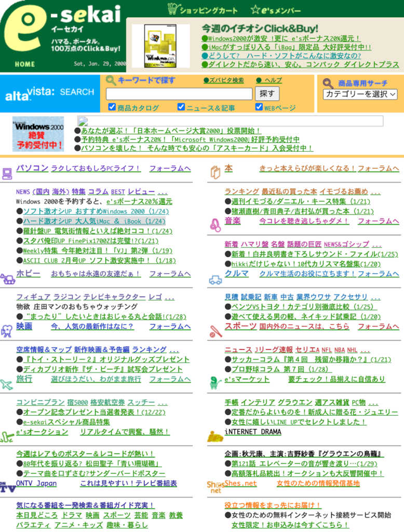Click the shopping cart icon

(x=173, y=9)
